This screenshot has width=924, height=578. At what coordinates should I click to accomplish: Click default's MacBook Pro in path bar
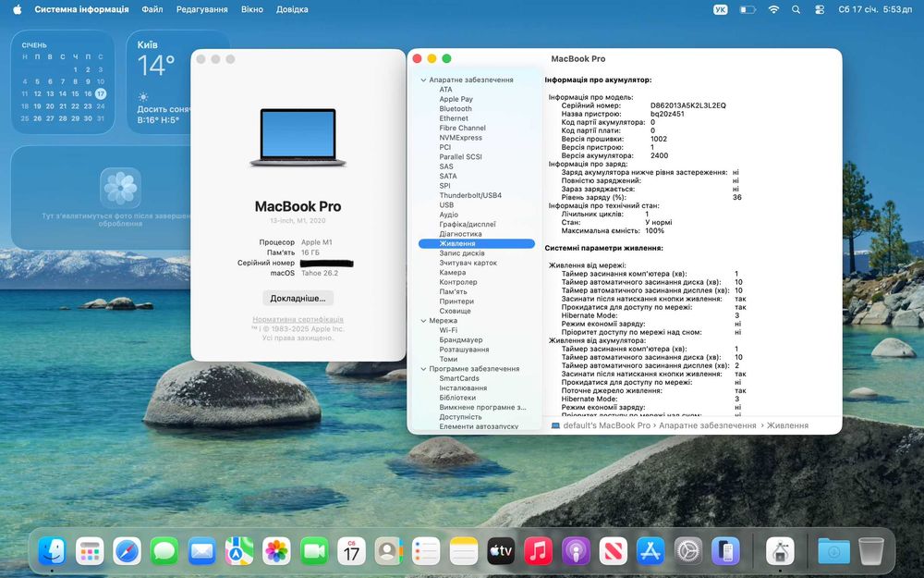(x=606, y=425)
